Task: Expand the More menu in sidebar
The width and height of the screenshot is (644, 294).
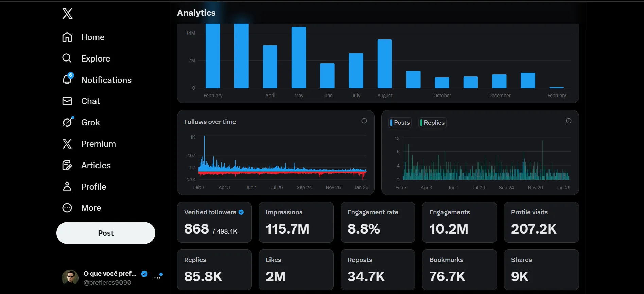Action: (x=82, y=208)
